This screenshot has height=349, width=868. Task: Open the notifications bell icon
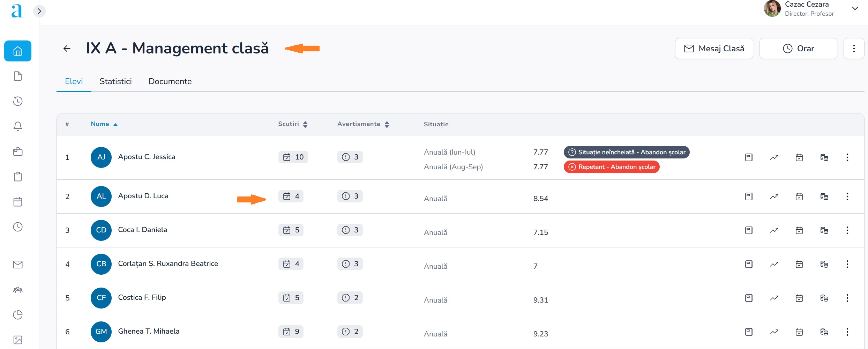(18, 126)
